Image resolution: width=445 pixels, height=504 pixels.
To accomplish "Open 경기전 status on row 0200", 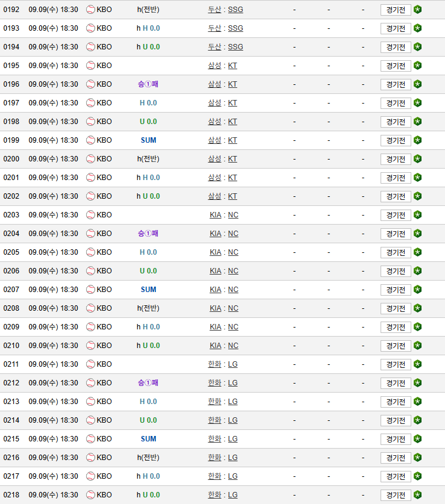I will click(396, 159).
